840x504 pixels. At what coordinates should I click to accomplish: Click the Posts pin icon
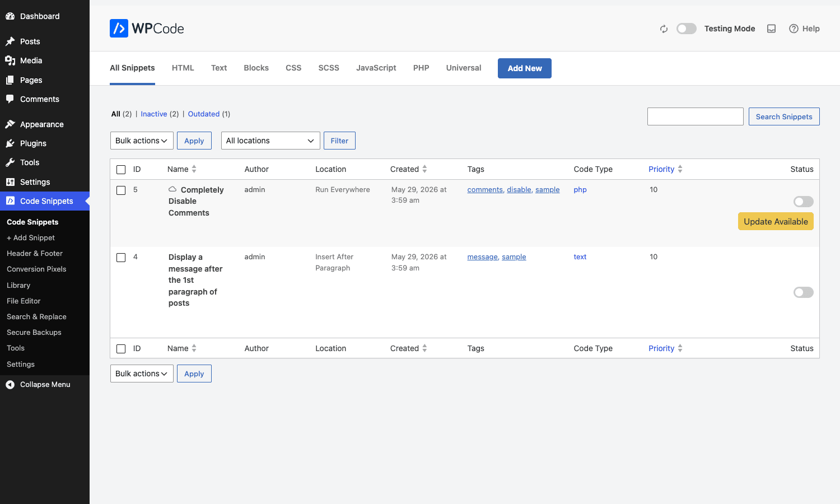coord(10,41)
